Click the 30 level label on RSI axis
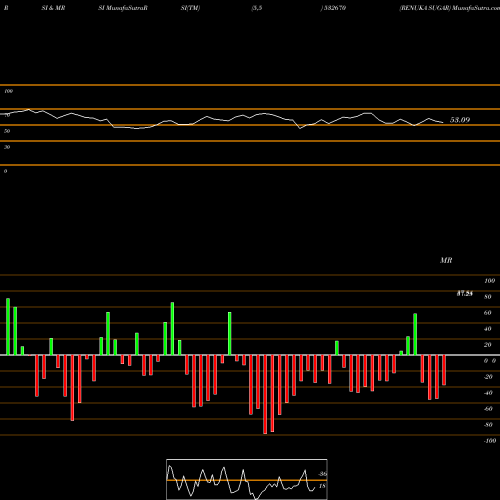The width and height of the screenshot is (500, 500). (7, 147)
